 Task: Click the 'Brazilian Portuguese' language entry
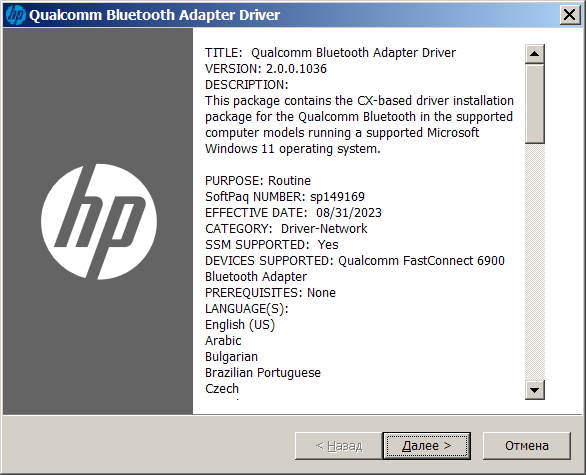[x=263, y=373]
